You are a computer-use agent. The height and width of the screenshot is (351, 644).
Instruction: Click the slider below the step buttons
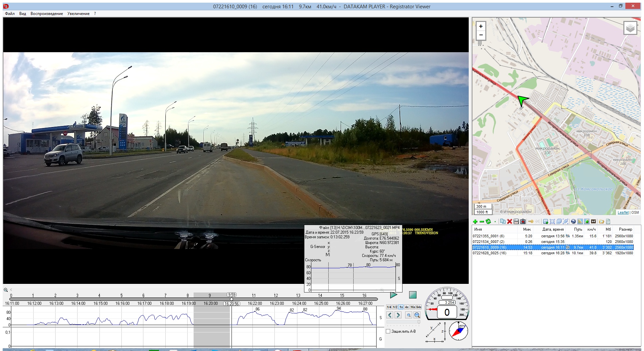coord(403,322)
